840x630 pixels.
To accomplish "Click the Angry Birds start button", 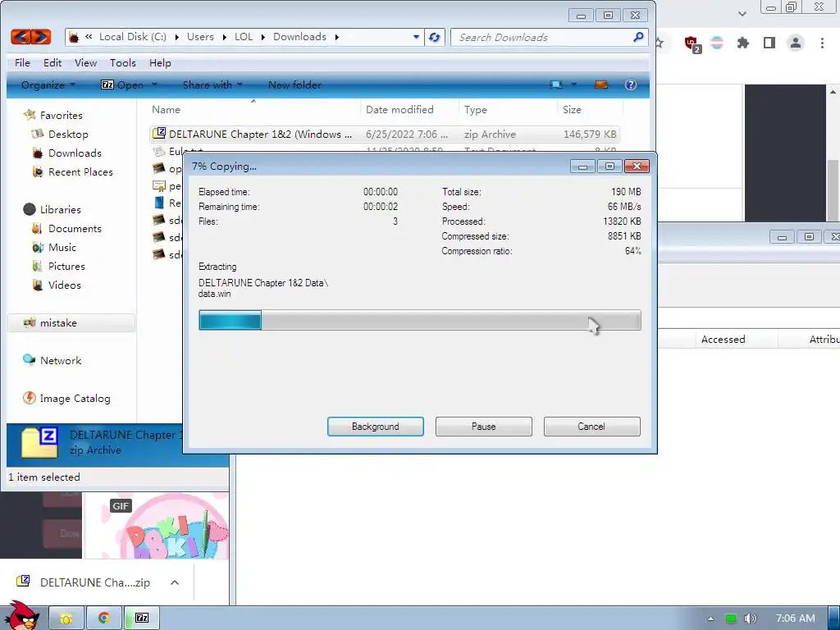I will pyautogui.click(x=22, y=615).
